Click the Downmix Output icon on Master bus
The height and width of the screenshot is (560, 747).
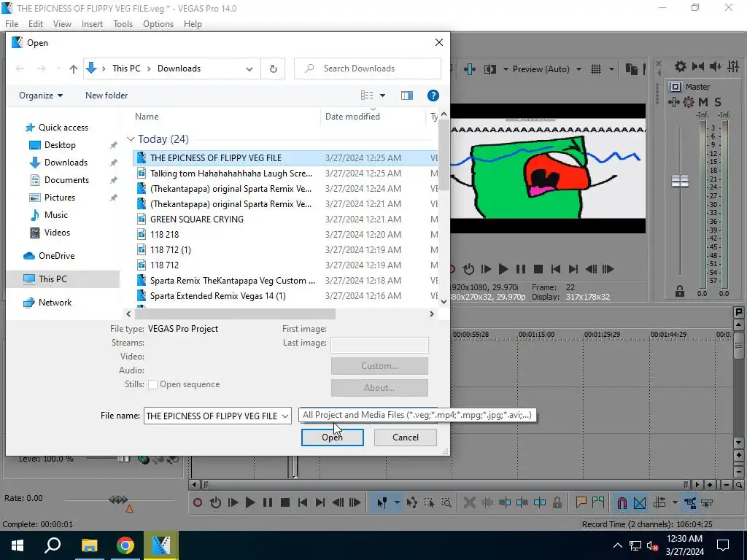pyautogui.click(x=698, y=66)
